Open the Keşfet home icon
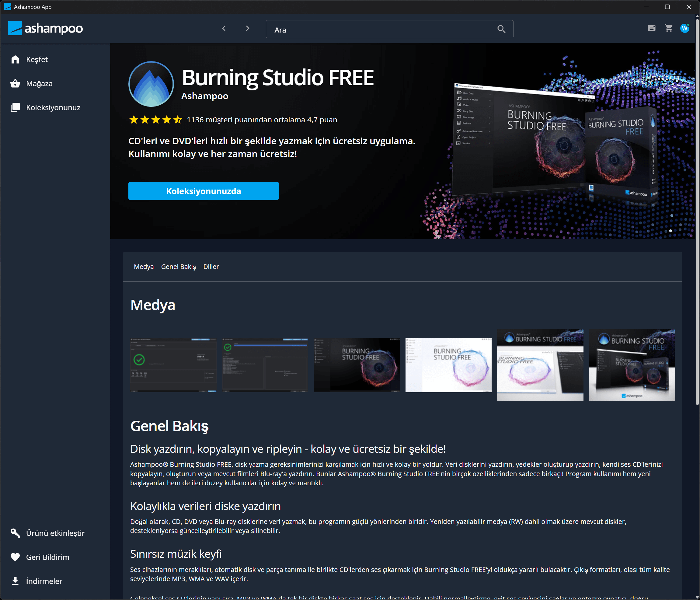The height and width of the screenshot is (600, 700). point(15,59)
